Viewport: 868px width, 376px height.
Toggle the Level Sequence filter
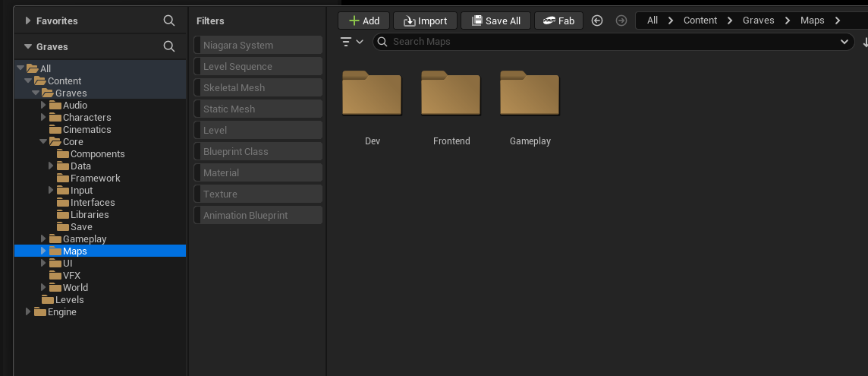coord(258,67)
